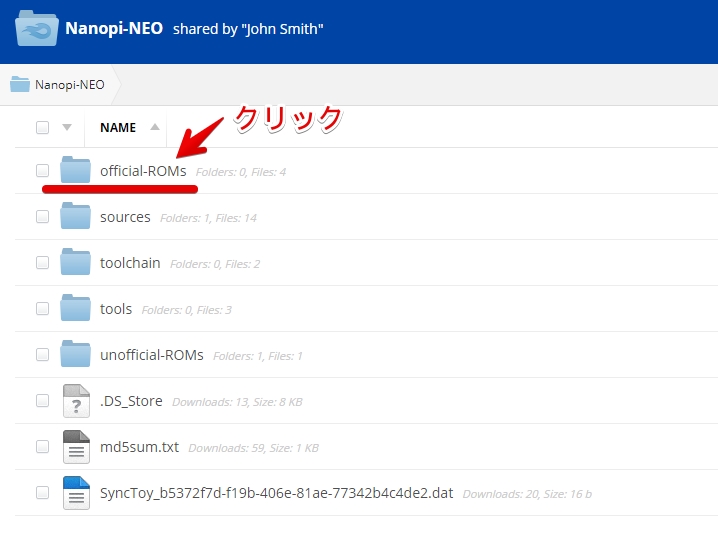Click the text document icon for md5sum.txt
718x550 pixels.
click(76, 447)
